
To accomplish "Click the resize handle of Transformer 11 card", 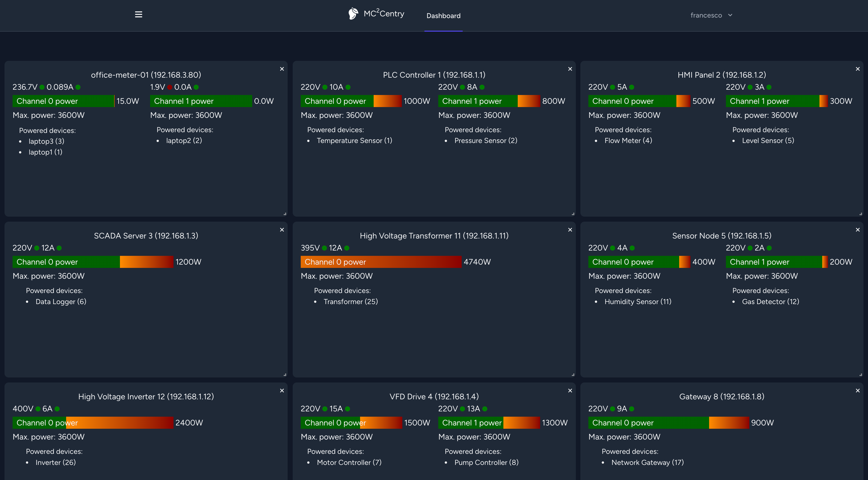I will pyautogui.click(x=573, y=374).
